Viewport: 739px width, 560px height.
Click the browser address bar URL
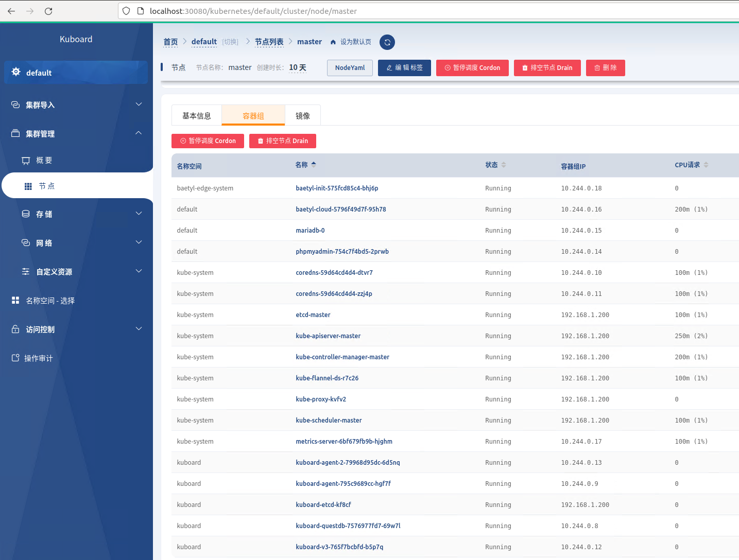point(253,11)
